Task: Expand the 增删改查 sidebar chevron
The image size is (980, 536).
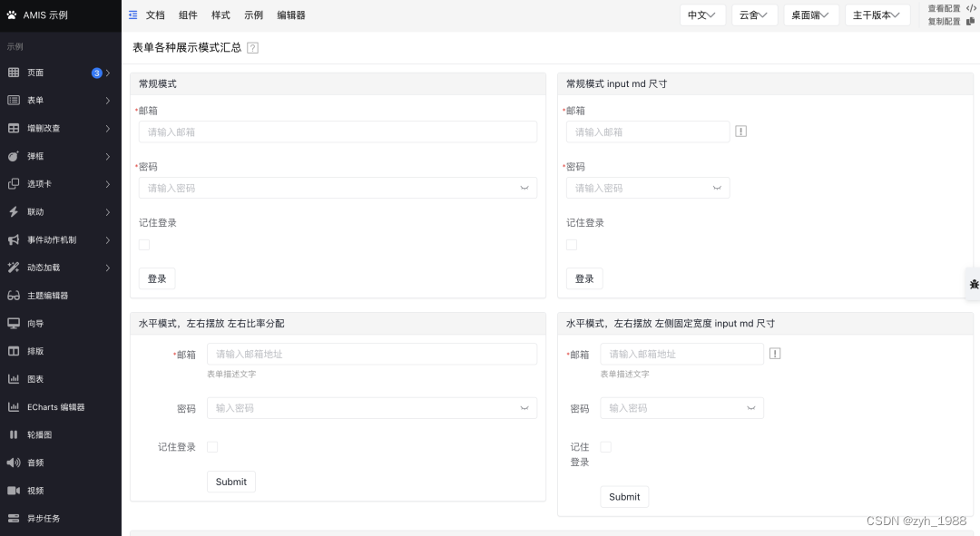Action: coord(108,129)
